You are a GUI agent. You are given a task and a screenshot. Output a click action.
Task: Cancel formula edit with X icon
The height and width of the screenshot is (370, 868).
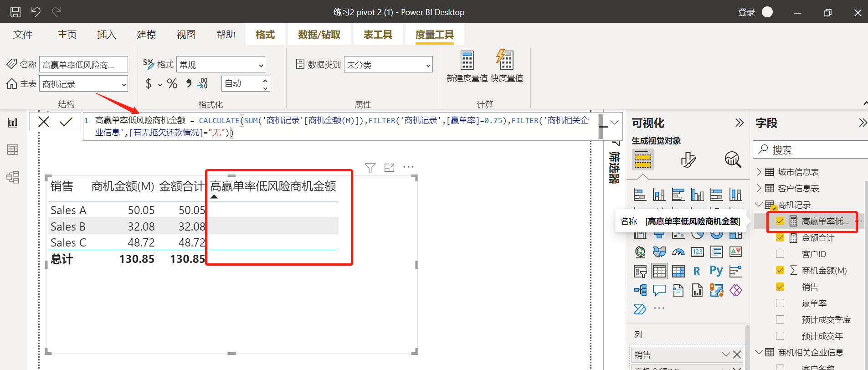[44, 122]
